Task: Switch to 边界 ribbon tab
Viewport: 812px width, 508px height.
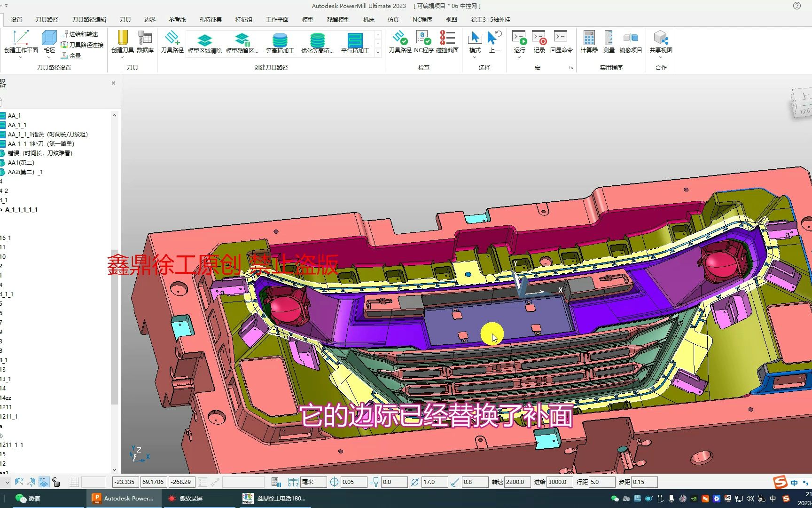Action: [149, 19]
